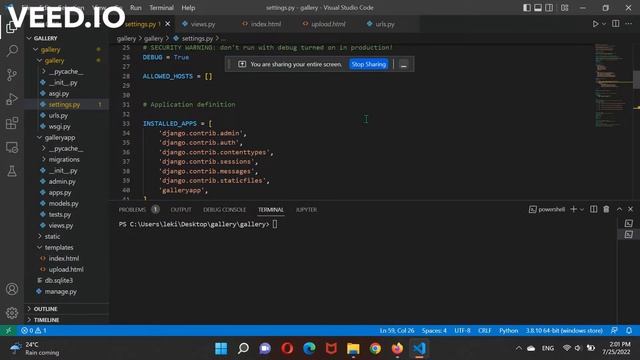The width and height of the screenshot is (640, 360).
Task: Open the Search view in activity bar
Action: [x=12, y=51]
